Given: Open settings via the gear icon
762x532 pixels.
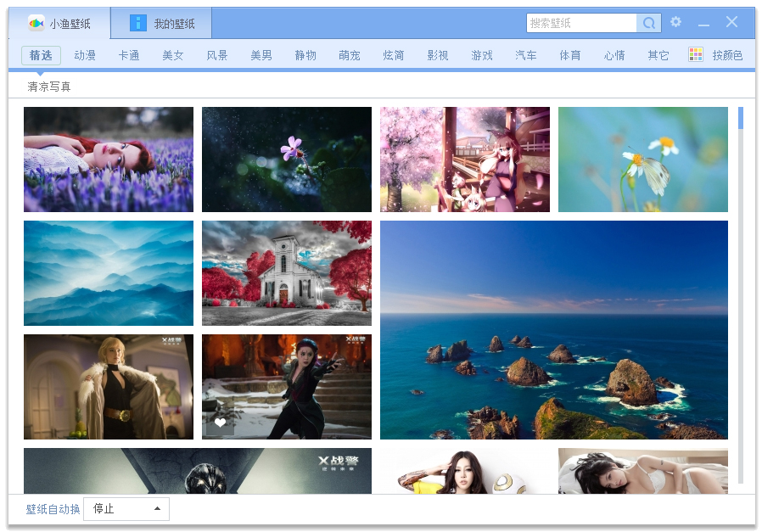Looking at the screenshot, I should tap(675, 22).
